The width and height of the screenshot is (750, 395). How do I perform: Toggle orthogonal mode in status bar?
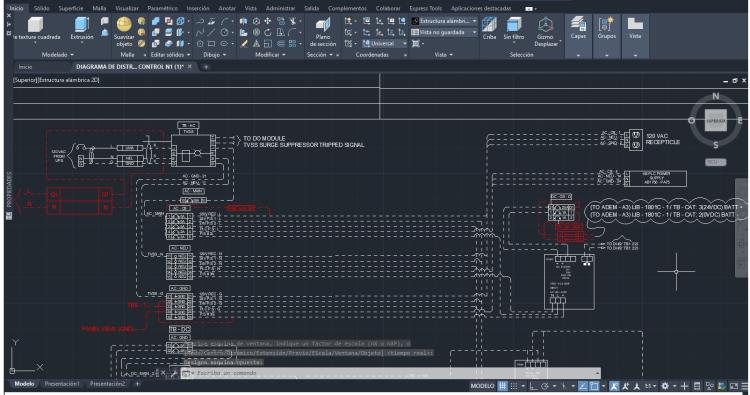533,386
